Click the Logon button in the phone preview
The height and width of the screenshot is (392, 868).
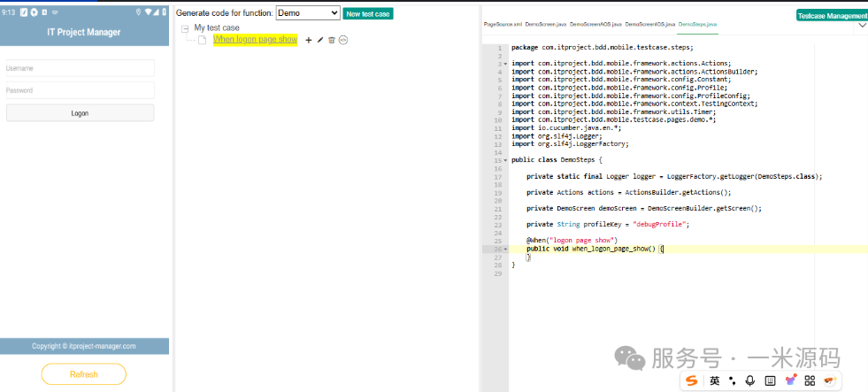[x=80, y=113]
